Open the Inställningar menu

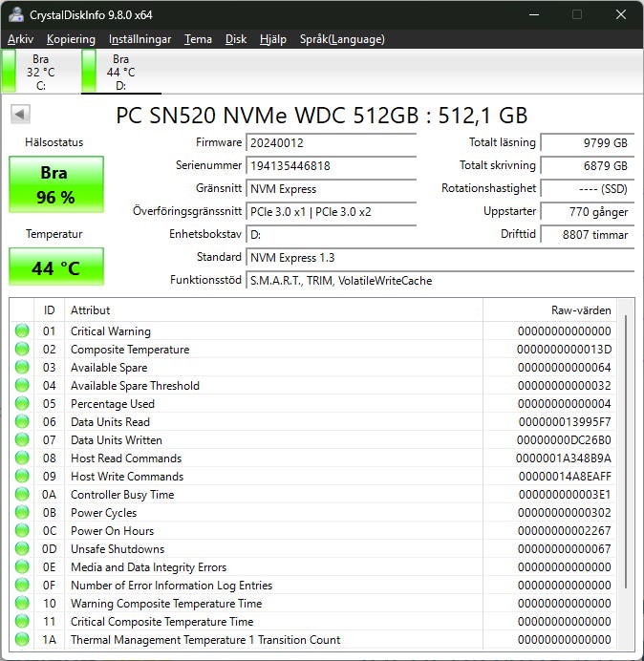click(x=140, y=39)
